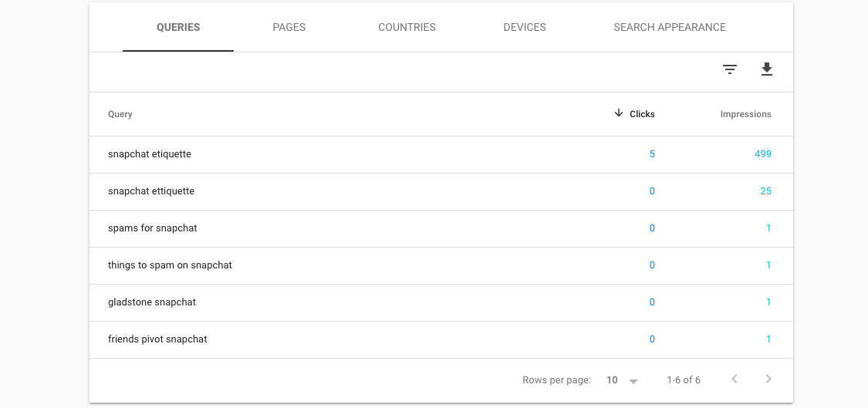Switch to the Pages tab
The height and width of the screenshot is (408, 868).
tap(289, 27)
